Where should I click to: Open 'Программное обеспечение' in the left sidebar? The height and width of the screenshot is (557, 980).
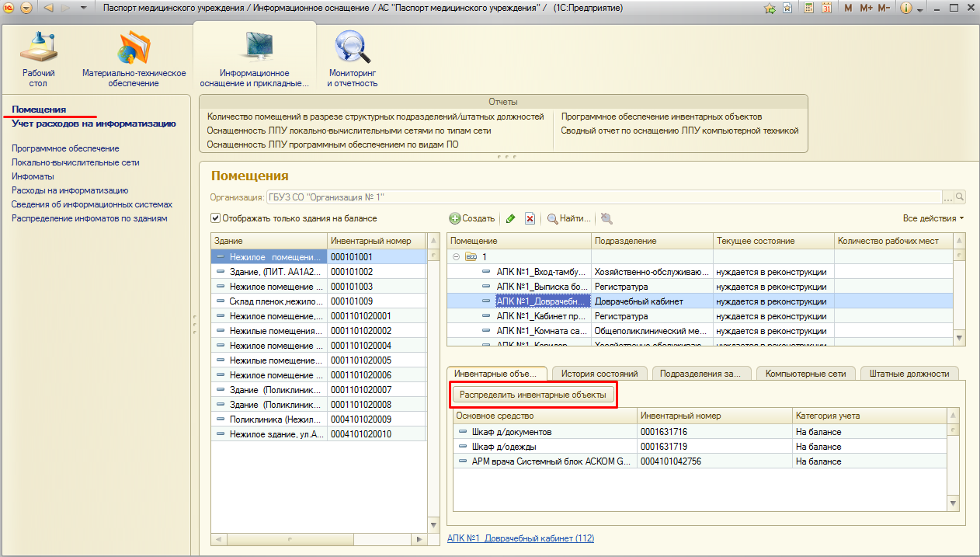65,148
